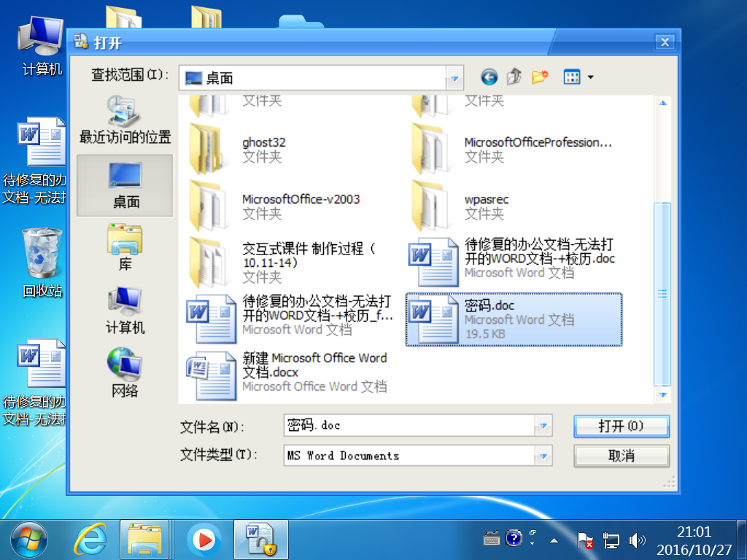Close the 打开 dialog
The width and height of the screenshot is (747, 560).
pyautogui.click(x=665, y=42)
